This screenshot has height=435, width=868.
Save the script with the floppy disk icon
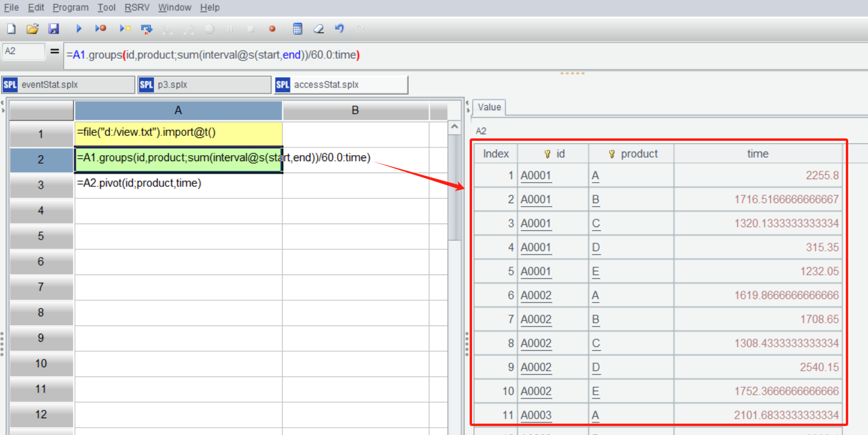[53, 29]
